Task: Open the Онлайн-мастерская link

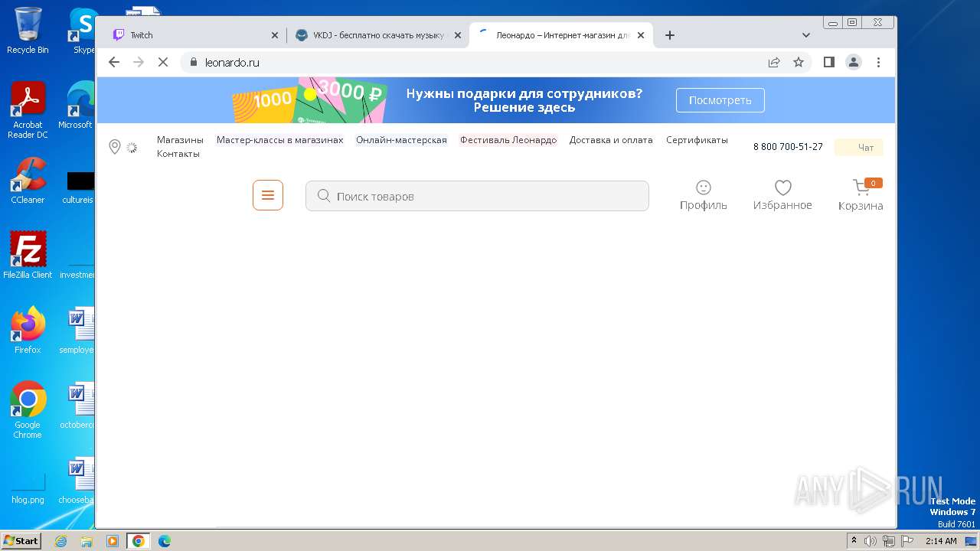Action: coord(401,140)
